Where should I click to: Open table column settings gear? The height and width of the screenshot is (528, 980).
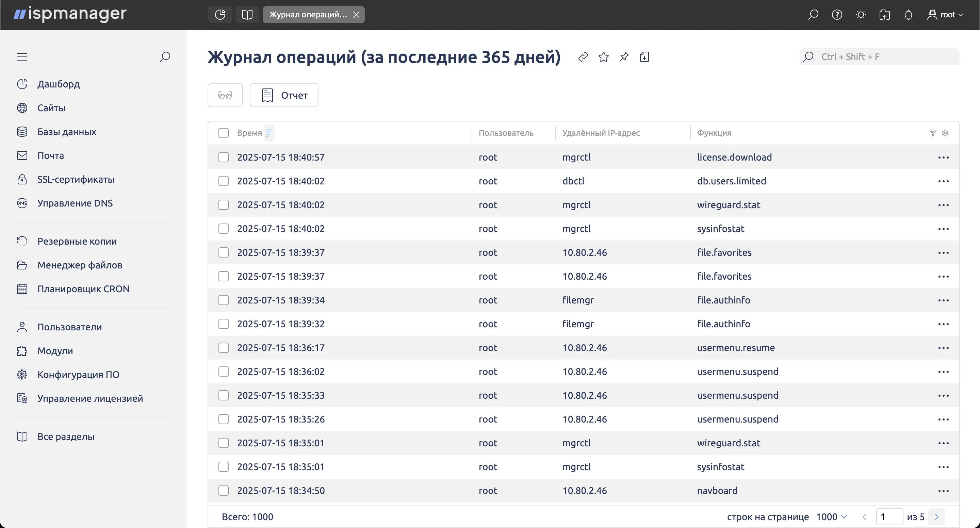(946, 133)
